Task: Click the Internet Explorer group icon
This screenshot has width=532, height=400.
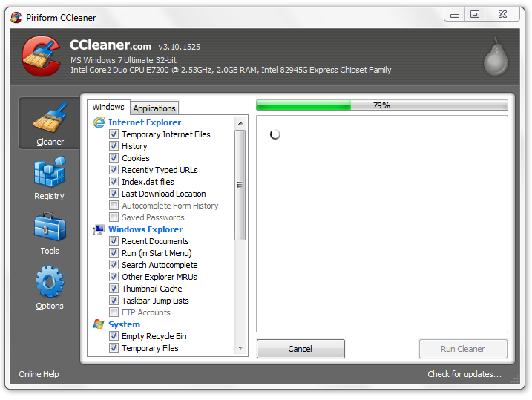Action: [x=99, y=122]
